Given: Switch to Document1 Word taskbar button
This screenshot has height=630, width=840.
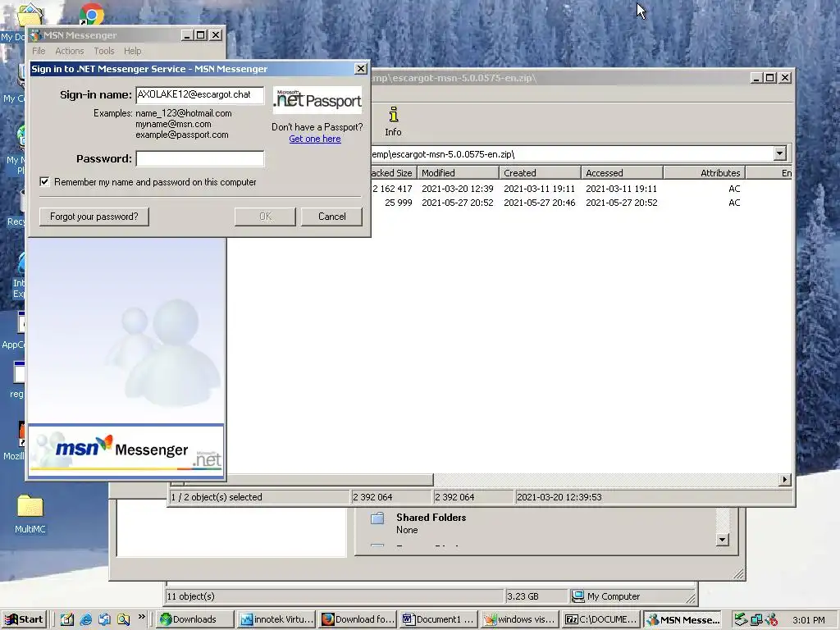Looking at the screenshot, I should coord(438,619).
